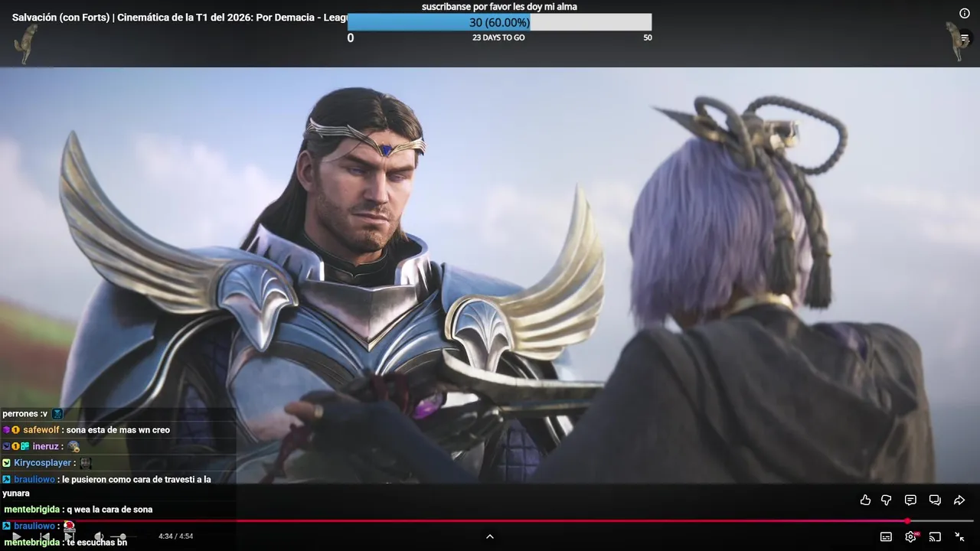Click the animal avatar at top left

pyautogui.click(x=25, y=44)
